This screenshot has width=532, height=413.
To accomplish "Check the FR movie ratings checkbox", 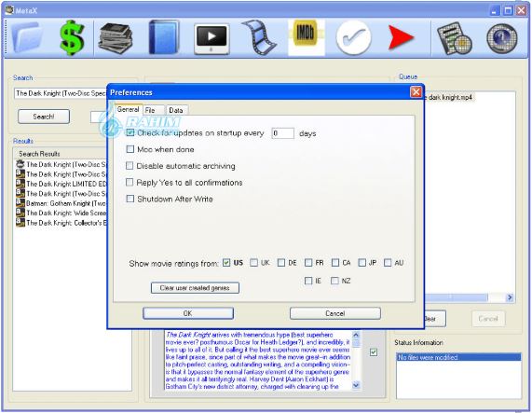I will click(308, 262).
